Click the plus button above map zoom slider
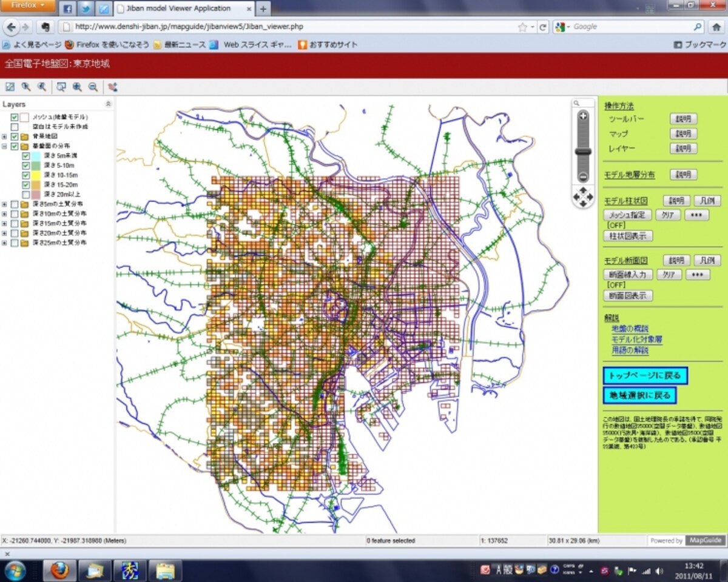728x582 pixels. 583,116
